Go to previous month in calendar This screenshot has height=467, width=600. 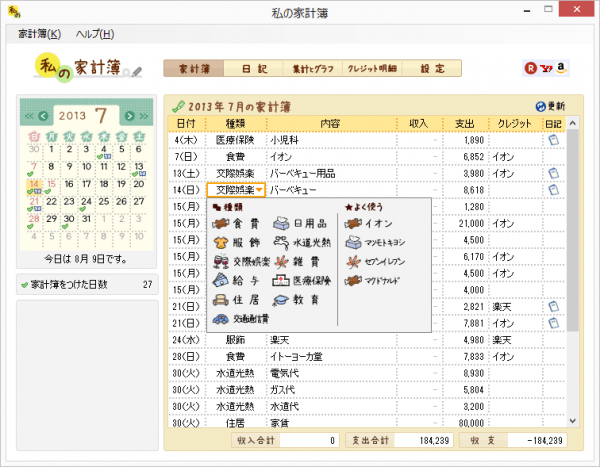click(x=43, y=116)
